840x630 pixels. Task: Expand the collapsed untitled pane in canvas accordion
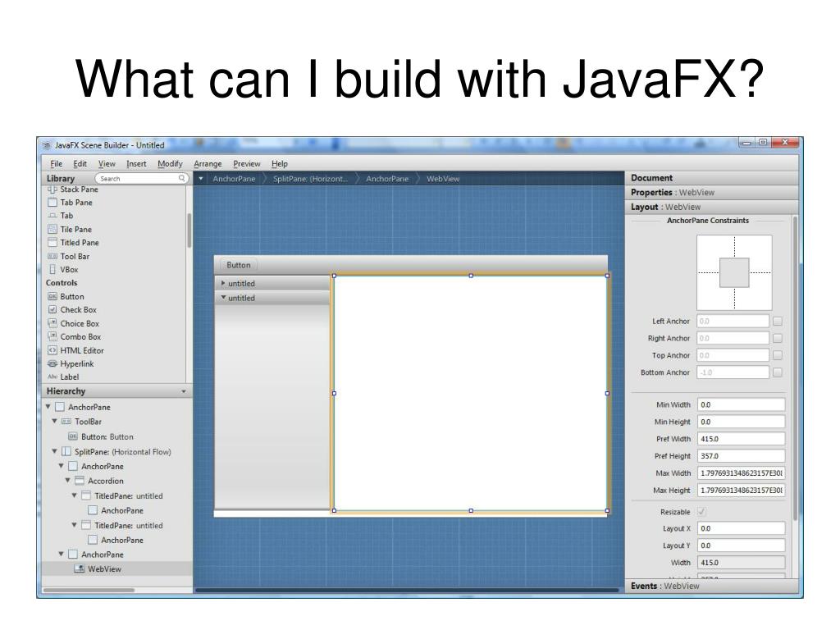pyautogui.click(x=223, y=283)
